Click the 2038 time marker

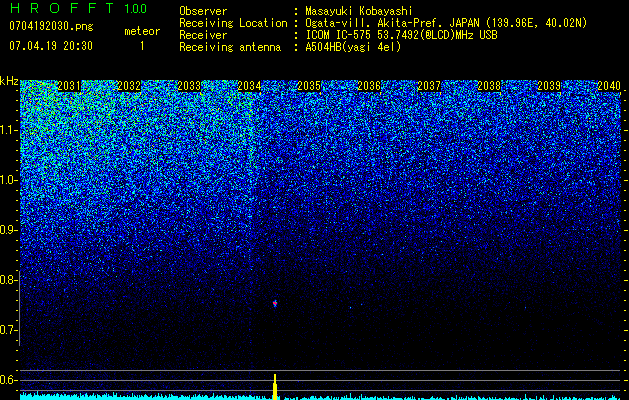pyautogui.click(x=489, y=86)
